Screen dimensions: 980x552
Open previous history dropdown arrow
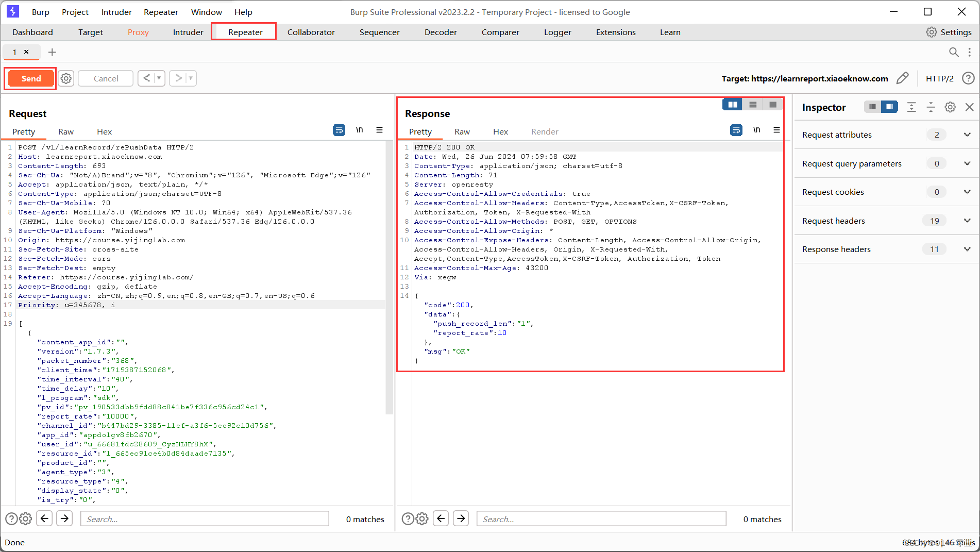point(159,78)
